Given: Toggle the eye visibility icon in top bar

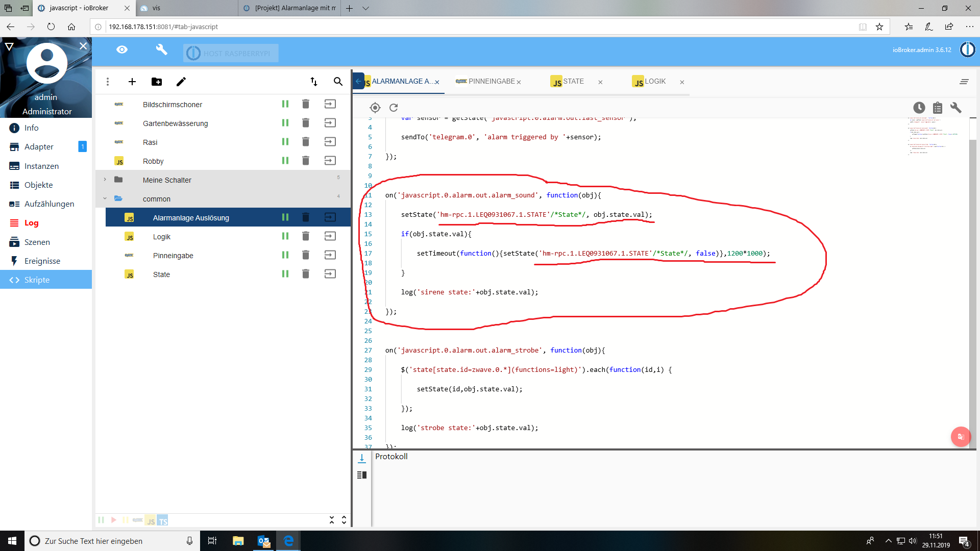Looking at the screenshot, I should (x=122, y=49).
